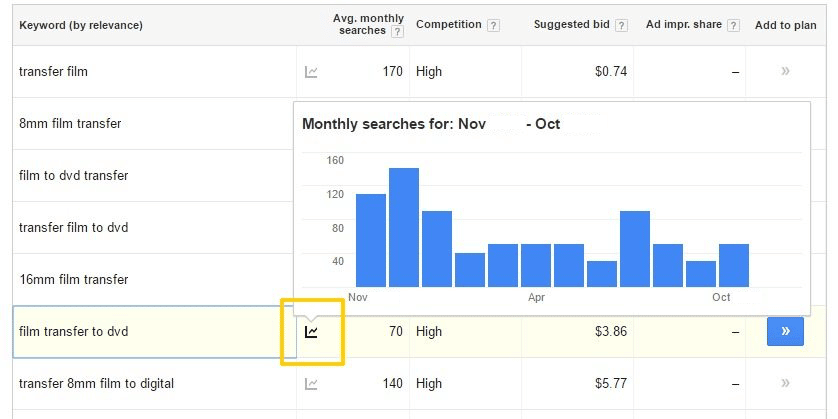Select the '16mm film transfer' keyword
The width and height of the screenshot is (838, 419).
point(73,280)
